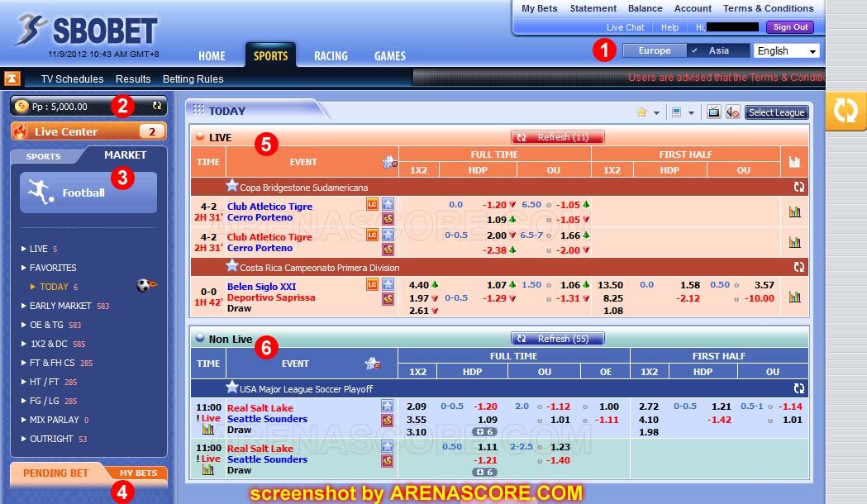This screenshot has height=504, width=867.
Task: Switch to the MY BETS tab
Action: pyautogui.click(x=138, y=473)
